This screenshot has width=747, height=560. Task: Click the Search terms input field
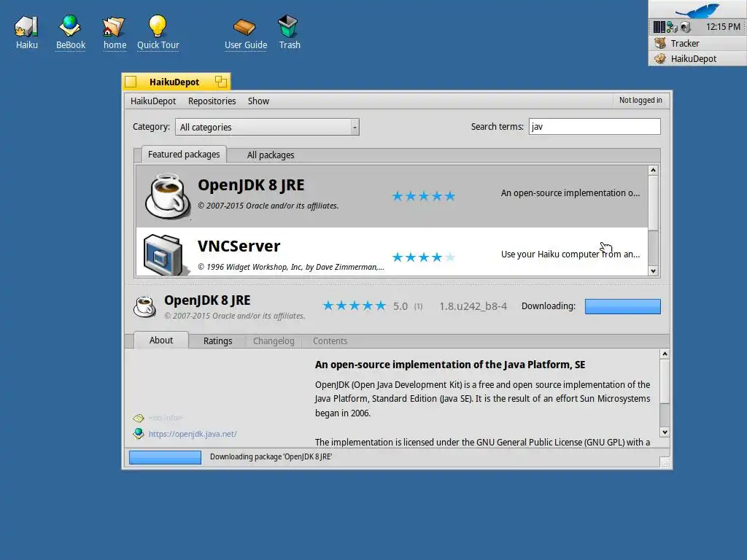[x=595, y=127]
